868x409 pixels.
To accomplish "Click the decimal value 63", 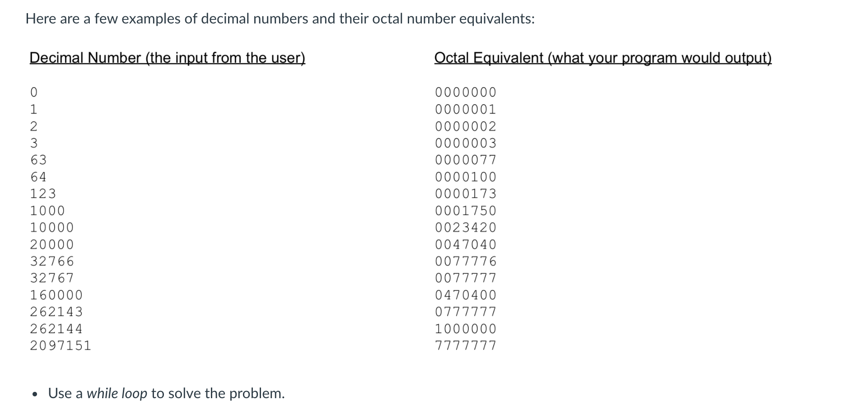I will pyautogui.click(x=38, y=160).
